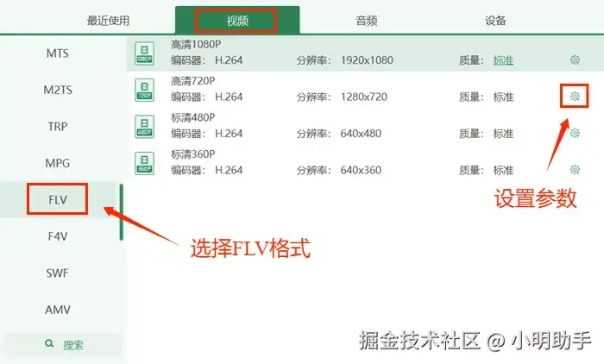604x364 pixels.
Task: Select the 标清360P preset title
Action: point(193,154)
